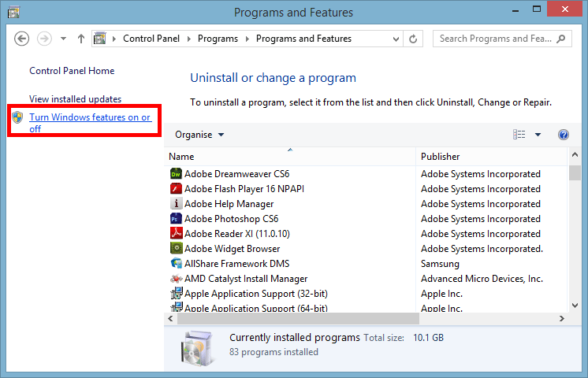Click the shield icon beside Windows features link
This screenshot has height=378, width=588.
click(x=17, y=117)
